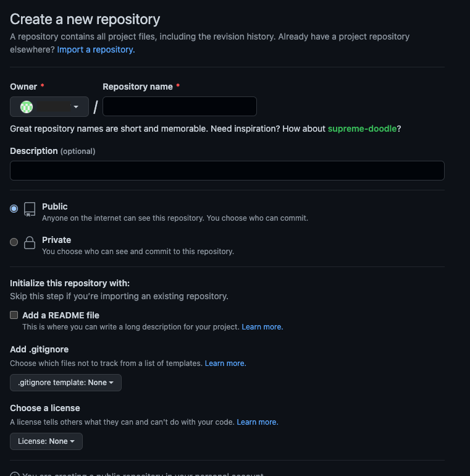Click the info icon at the bottom
Viewport: 470px width, 476px height.
[14, 474]
